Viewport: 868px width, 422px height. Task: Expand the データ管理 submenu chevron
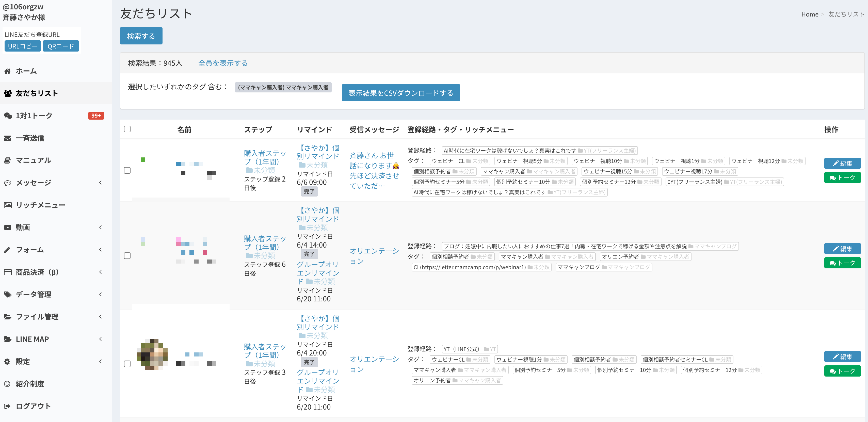tap(100, 294)
